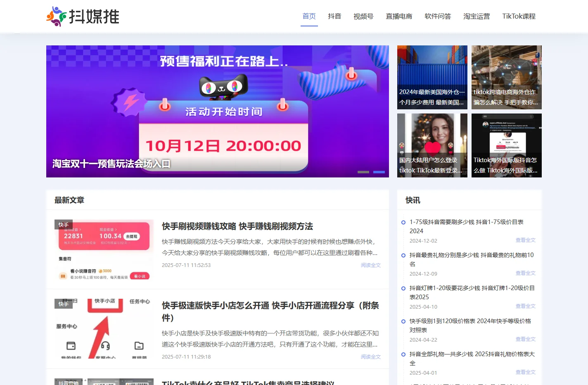588x385 pixels.
Task: Click the 快手 tag on first article
Action: (x=64, y=224)
